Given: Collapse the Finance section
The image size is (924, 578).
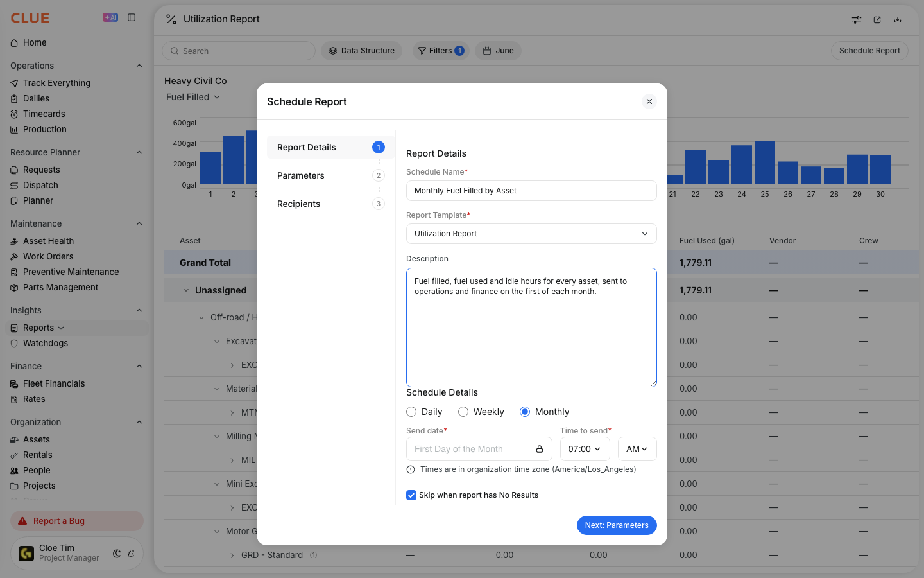Looking at the screenshot, I should pos(139,366).
